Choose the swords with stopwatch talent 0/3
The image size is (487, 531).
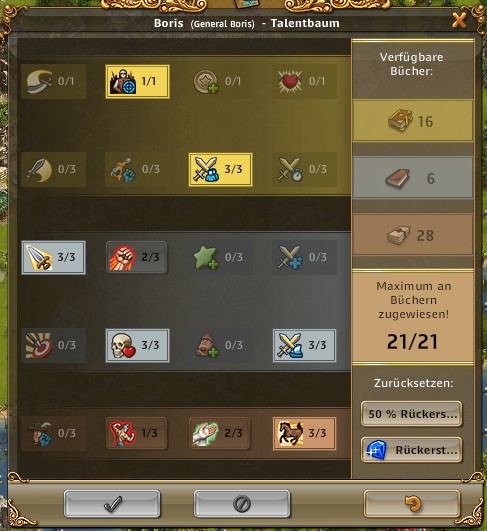(304, 169)
